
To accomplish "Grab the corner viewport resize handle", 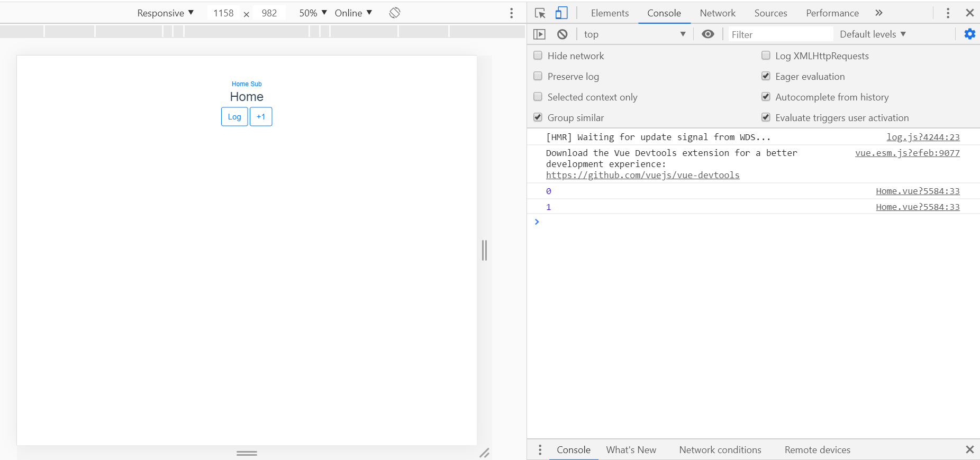I will 484,453.
